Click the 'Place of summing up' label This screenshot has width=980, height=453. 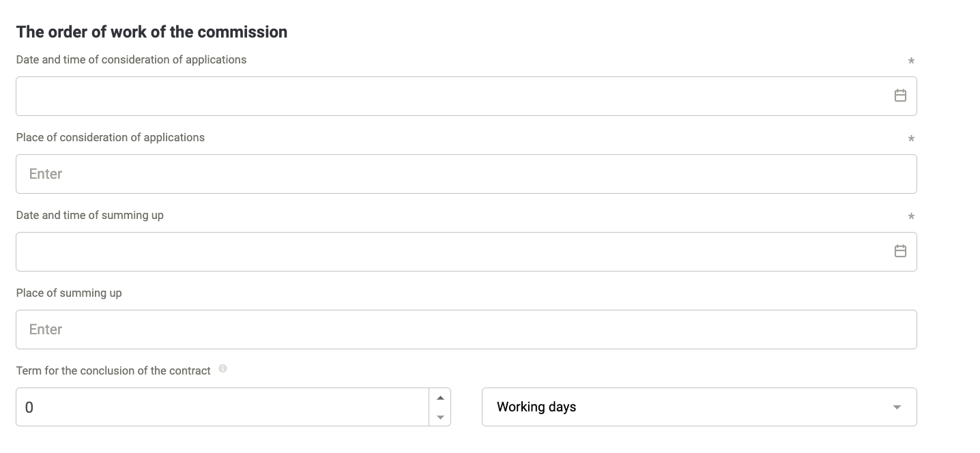point(69,293)
